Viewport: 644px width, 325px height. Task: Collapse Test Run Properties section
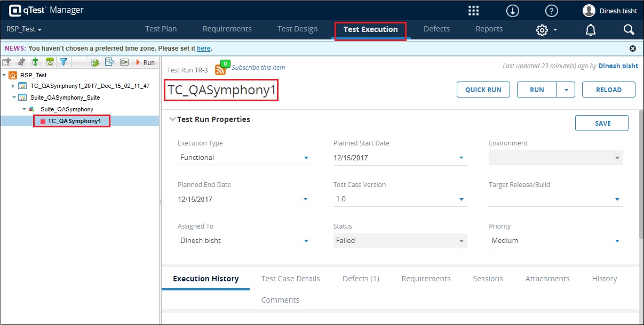(x=172, y=119)
